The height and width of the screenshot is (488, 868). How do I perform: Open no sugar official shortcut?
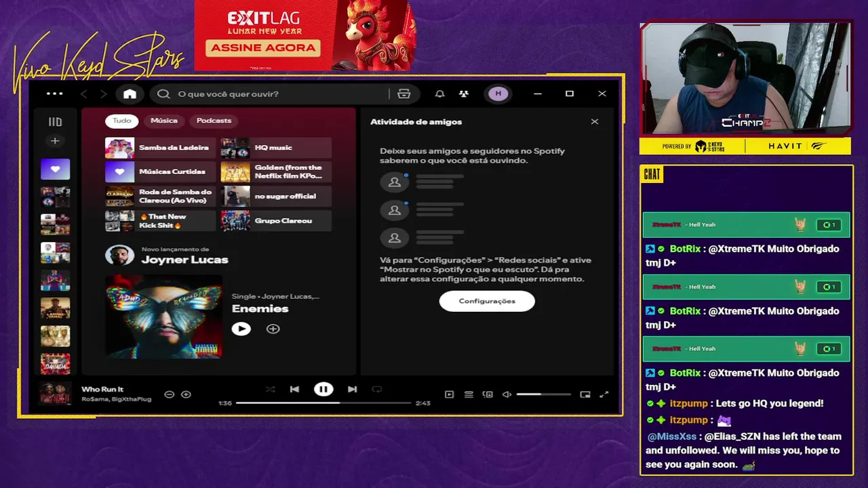click(276, 197)
